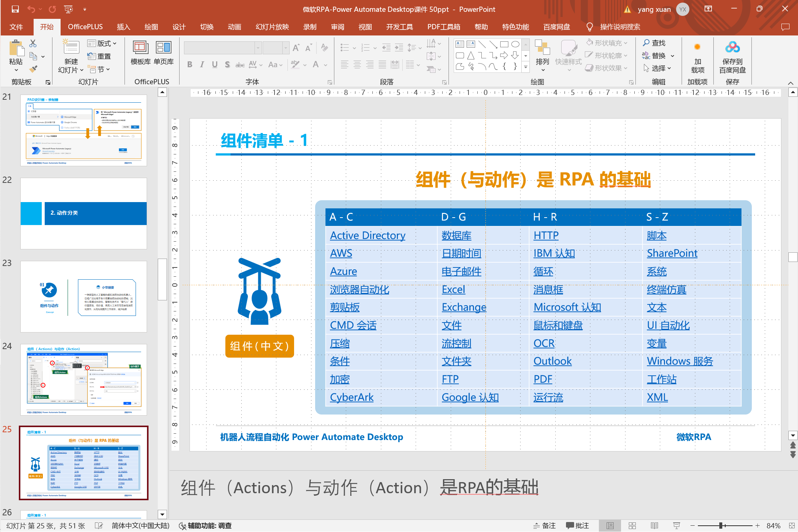
Task: Toggle bullet list formatting
Action: (344, 47)
